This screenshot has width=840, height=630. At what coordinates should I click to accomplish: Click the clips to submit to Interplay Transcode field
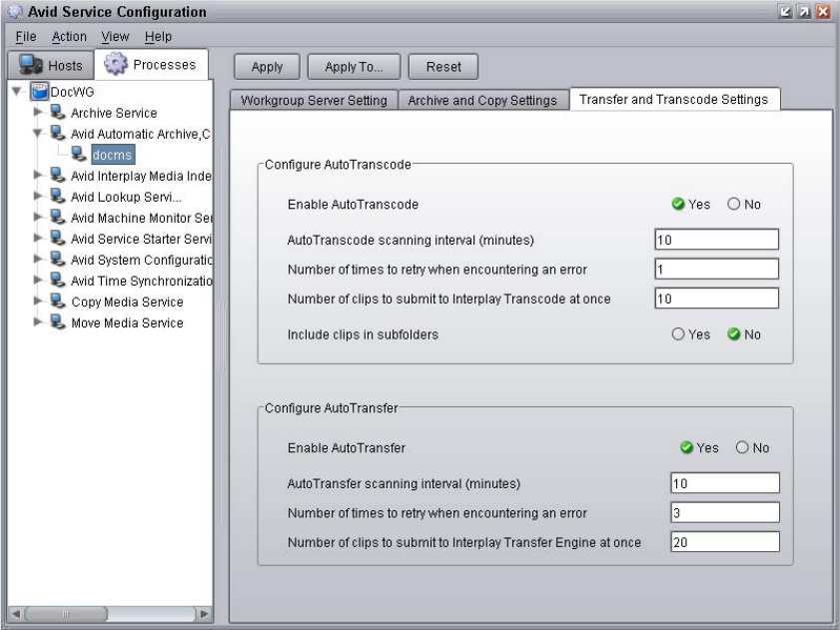coord(717,299)
